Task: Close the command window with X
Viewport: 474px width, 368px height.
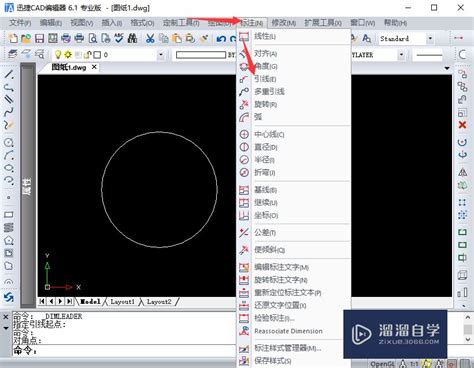Action: pyautogui.click(x=6, y=317)
